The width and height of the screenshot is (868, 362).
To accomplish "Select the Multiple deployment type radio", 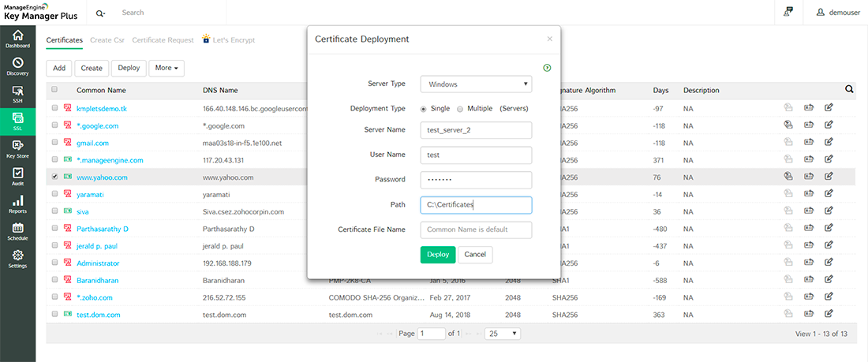I will pos(460,108).
